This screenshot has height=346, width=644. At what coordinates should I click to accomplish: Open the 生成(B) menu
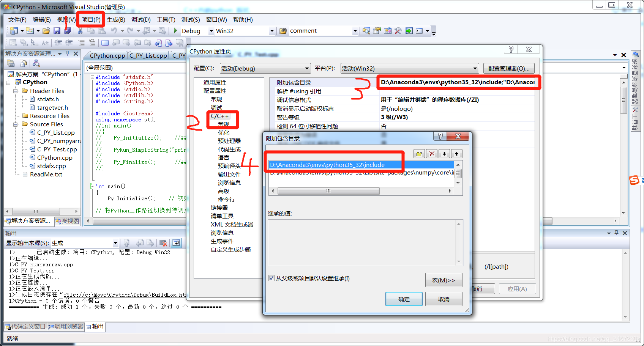pyautogui.click(x=116, y=20)
